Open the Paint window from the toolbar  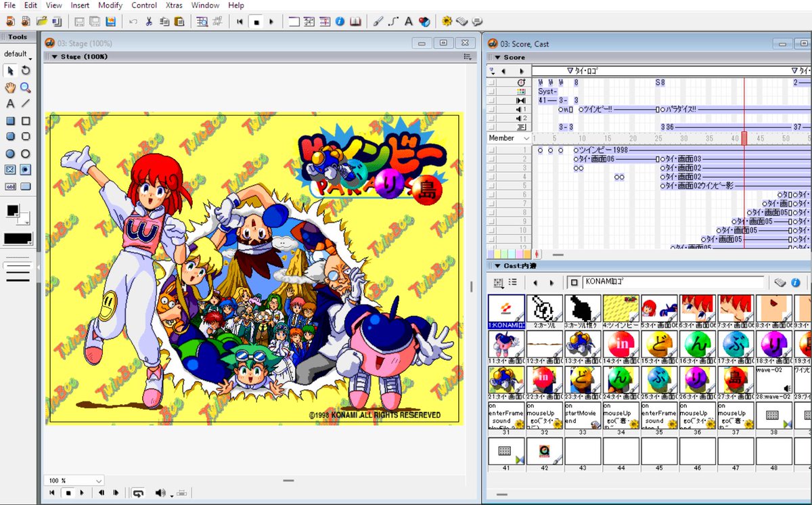pyautogui.click(x=379, y=21)
